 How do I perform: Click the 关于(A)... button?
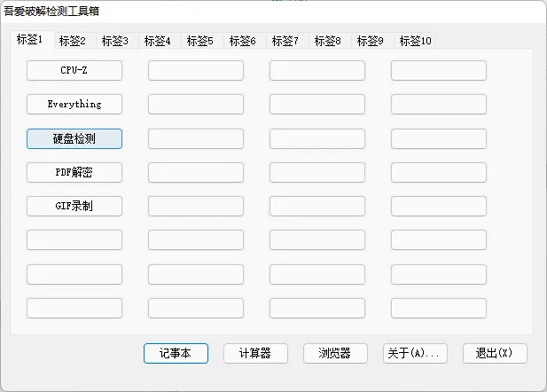(x=415, y=353)
